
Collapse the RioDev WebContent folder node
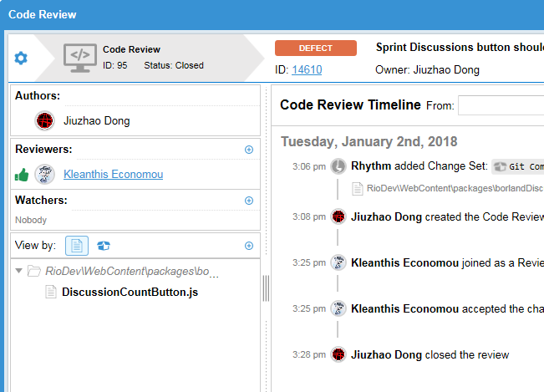[19, 271]
